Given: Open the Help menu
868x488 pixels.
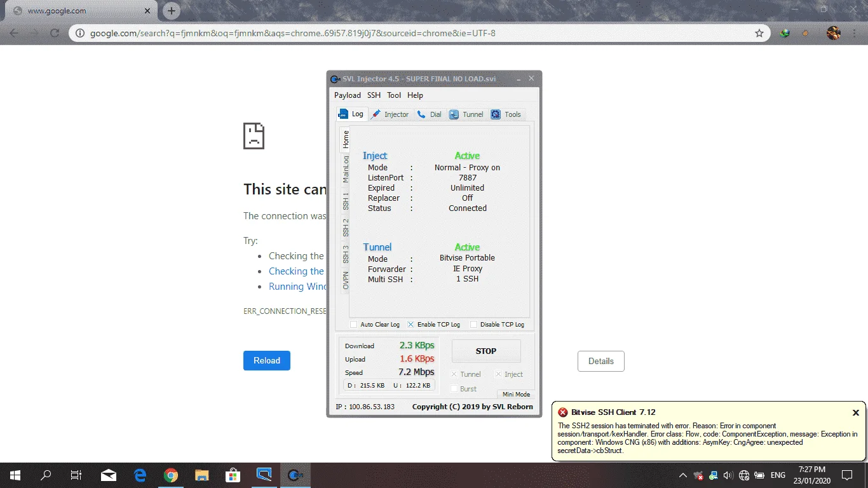Looking at the screenshot, I should pyautogui.click(x=415, y=95).
